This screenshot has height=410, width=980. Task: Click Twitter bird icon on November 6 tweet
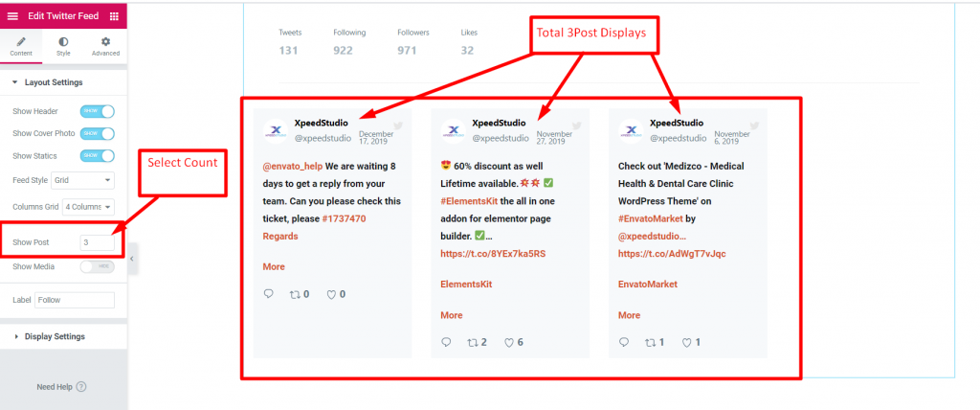click(754, 125)
